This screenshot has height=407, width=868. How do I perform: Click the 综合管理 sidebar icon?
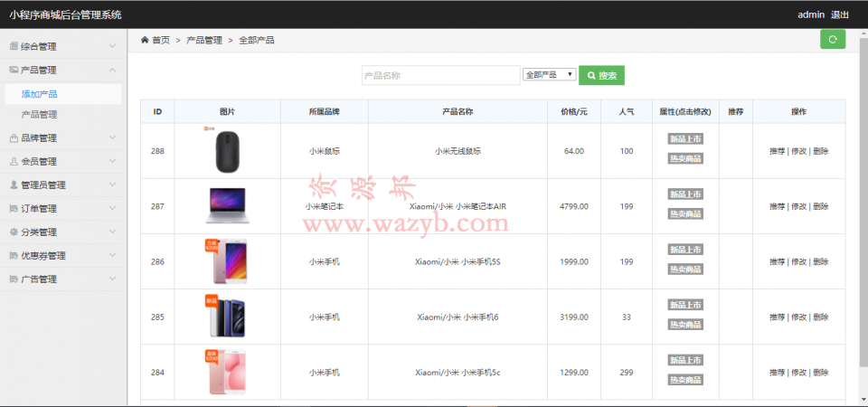[14, 46]
